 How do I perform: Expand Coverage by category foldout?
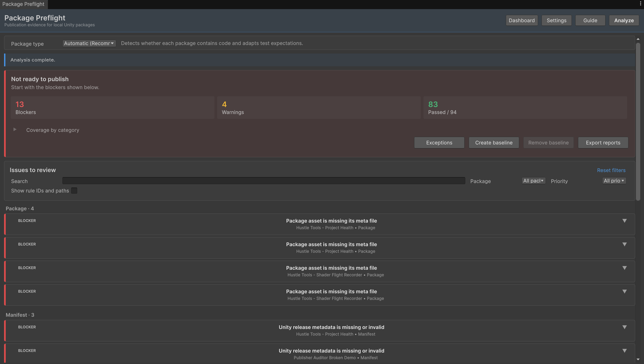(15, 130)
